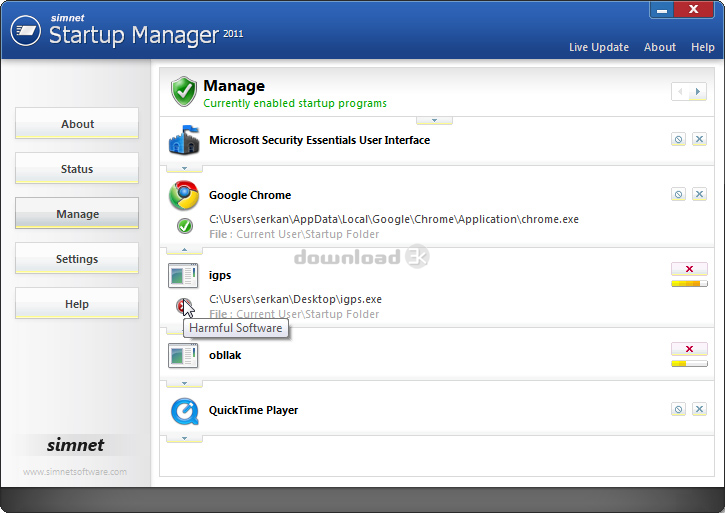The height and width of the screenshot is (513, 725).
Task: Click the chrome.exe file path text
Action: pyautogui.click(x=394, y=219)
